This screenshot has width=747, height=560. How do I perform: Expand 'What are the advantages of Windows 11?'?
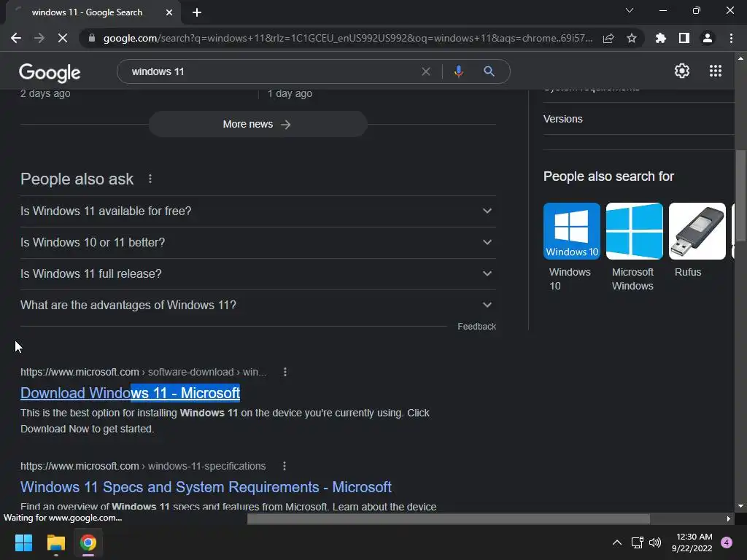coord(258,306)
